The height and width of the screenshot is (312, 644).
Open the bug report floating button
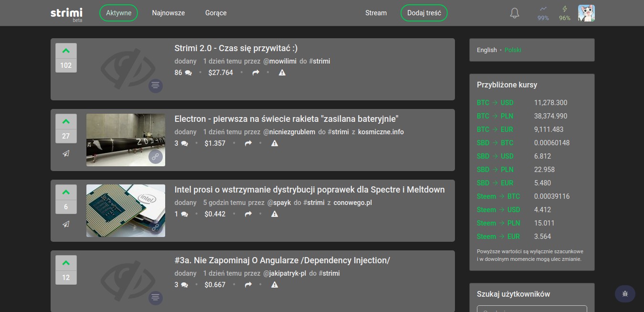625,294
